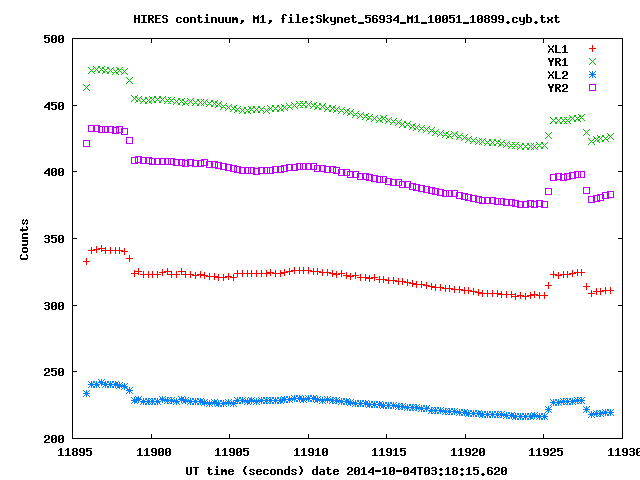Click the 11905 x-axis tick label

click(232, 452)
